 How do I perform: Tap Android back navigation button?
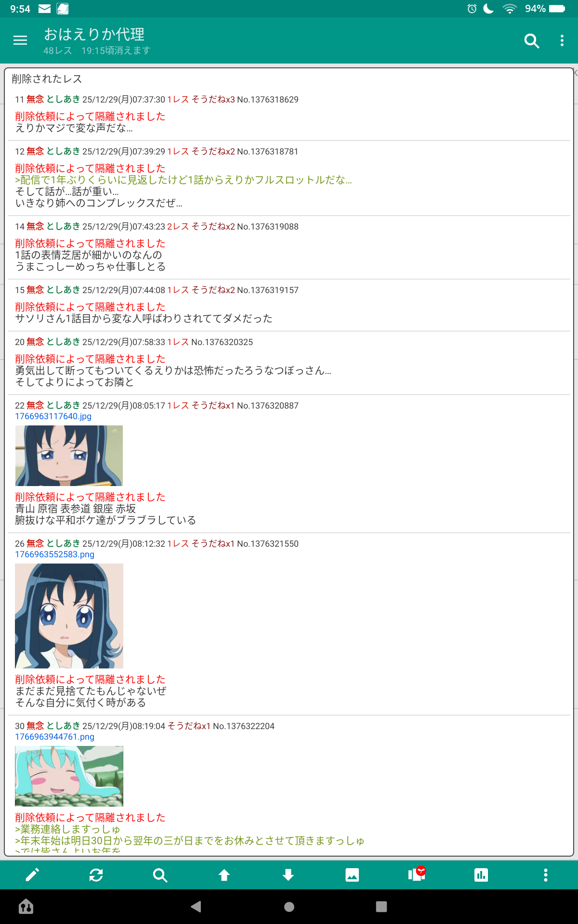(x=196, y=907)
